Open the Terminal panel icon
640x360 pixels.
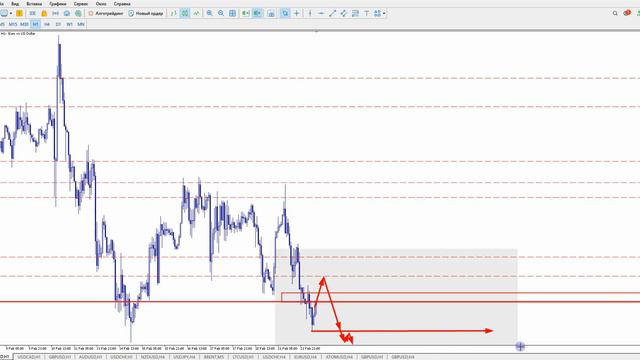point(67,13)
